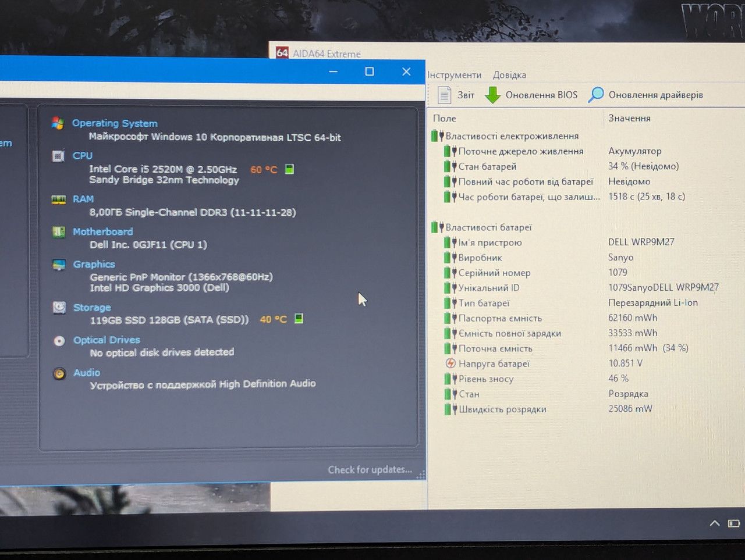Image resolution: width=745 pixels, height=560 pixels.
Task: Open the Довідка menu in AIDA64
Action: (509, 75)
